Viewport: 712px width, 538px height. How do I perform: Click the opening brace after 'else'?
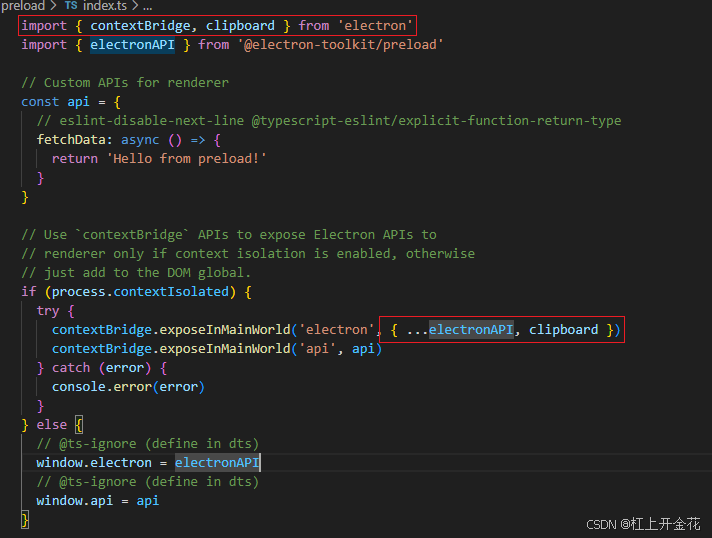pyautogui.click(x=79, y=425)
